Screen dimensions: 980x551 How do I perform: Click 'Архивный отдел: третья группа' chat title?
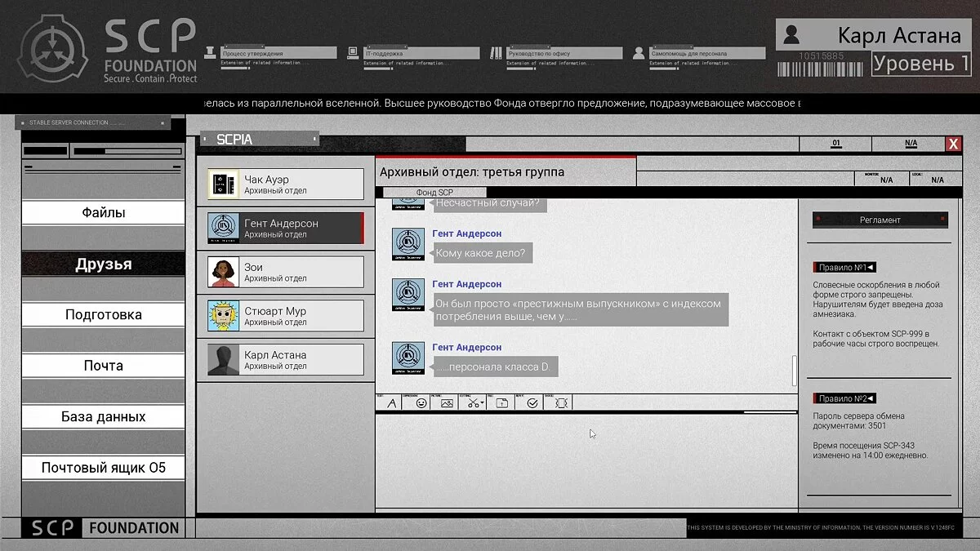point(472,172)
